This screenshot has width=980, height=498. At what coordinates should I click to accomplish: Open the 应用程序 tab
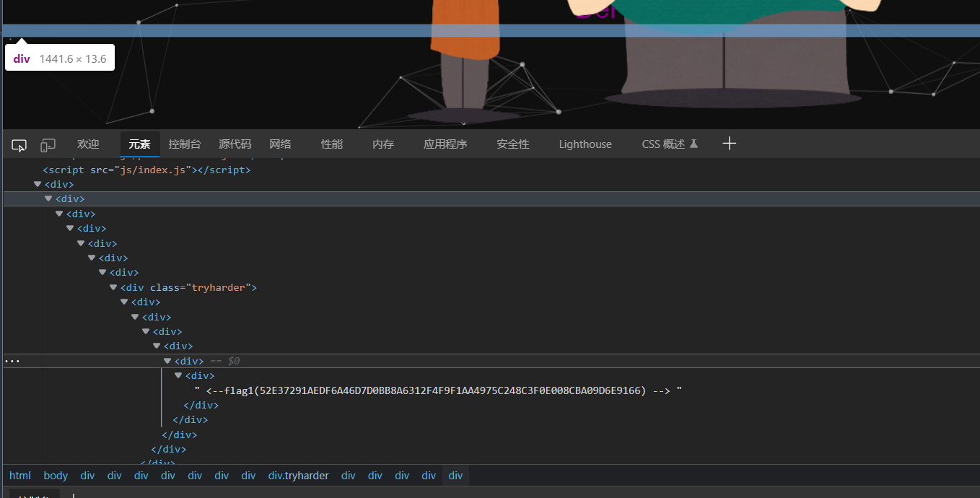point(445,144)
